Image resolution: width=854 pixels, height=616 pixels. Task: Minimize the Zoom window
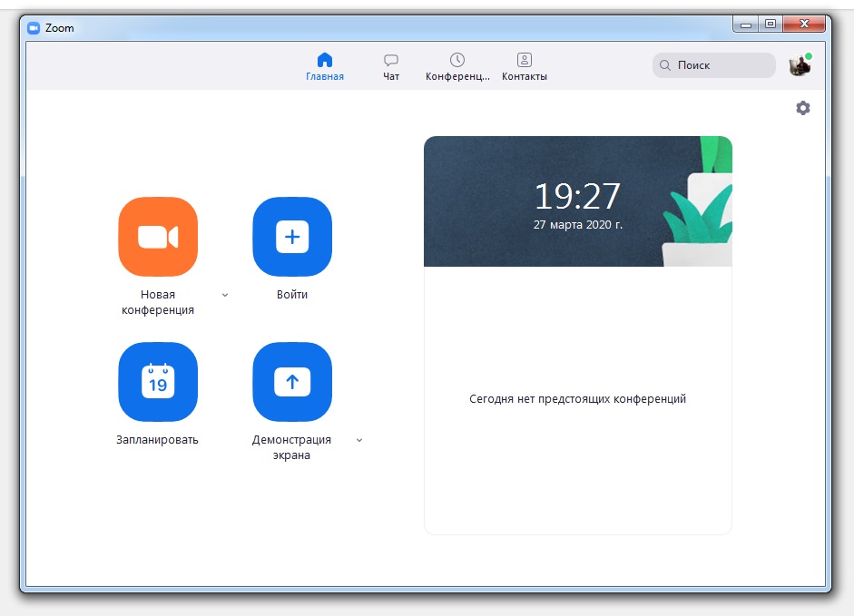[746, 24]
